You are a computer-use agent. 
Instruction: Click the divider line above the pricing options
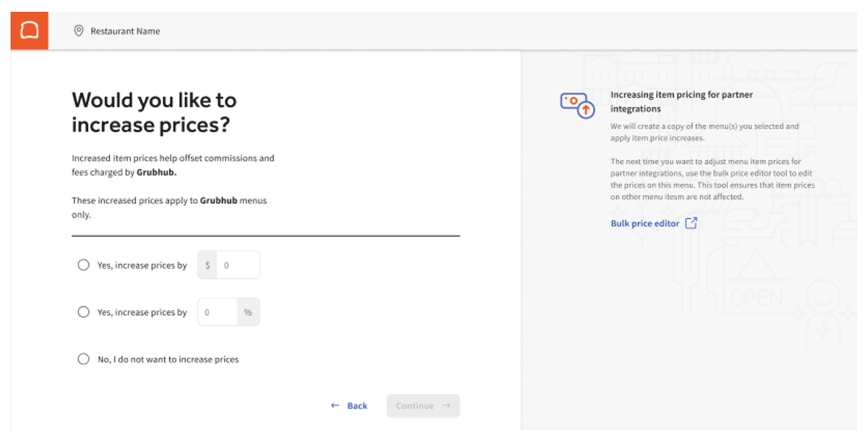pos(266,237)
